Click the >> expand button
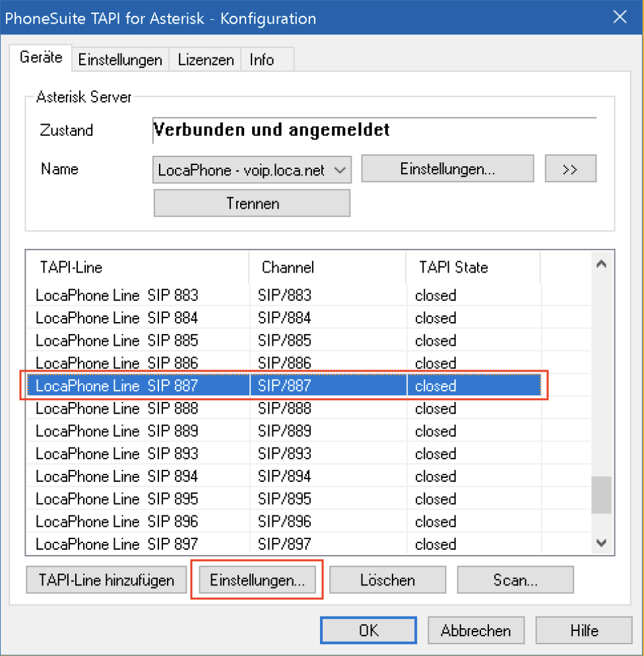 coord(570,169)
